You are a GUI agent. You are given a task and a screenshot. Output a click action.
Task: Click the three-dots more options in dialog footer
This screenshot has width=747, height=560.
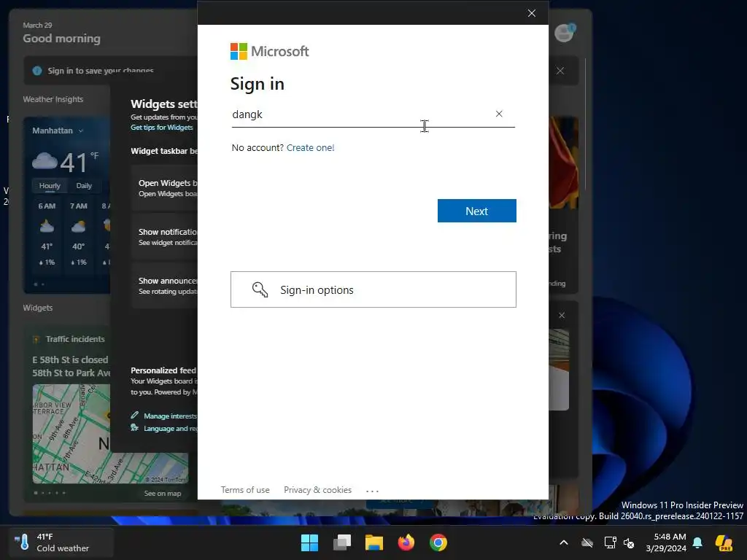[372, 491]
